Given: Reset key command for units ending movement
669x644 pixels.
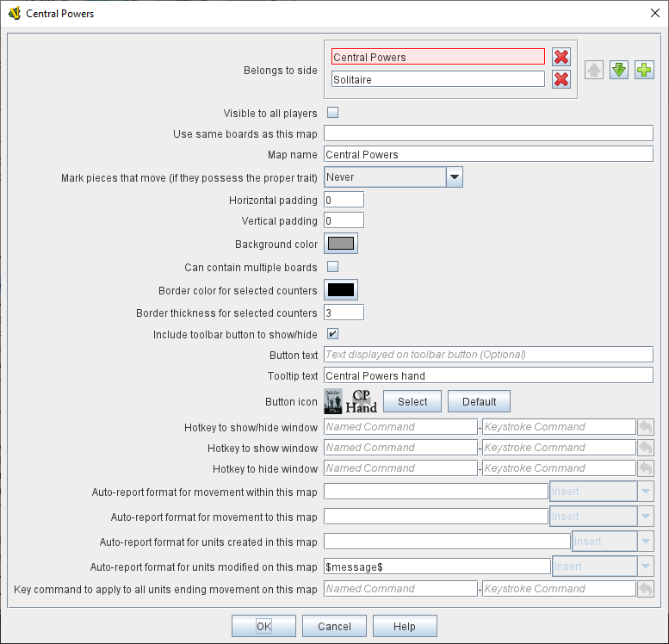Looking at the screenshot, I should [x=645, y=589].
